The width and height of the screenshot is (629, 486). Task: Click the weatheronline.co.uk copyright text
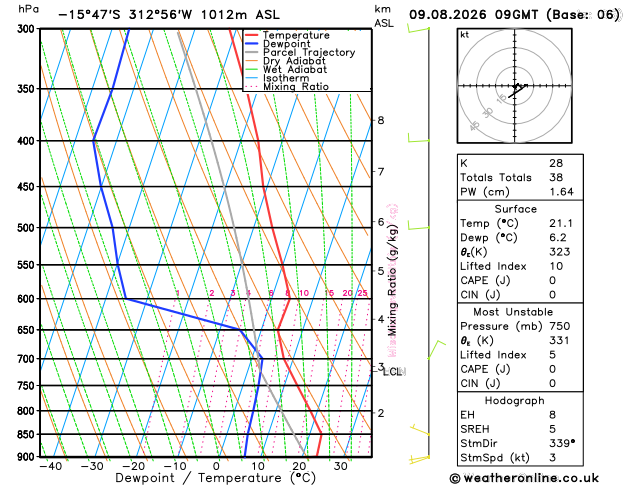click(x=524, y=478)
